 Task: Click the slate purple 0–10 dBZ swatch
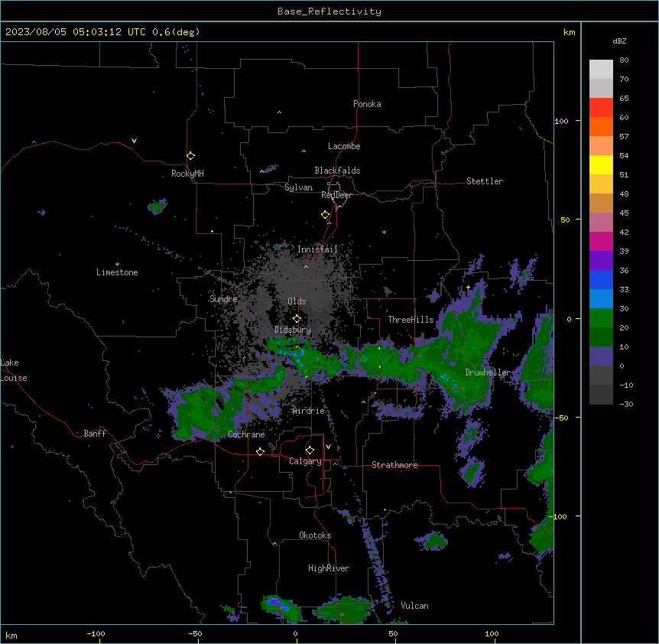601,356
